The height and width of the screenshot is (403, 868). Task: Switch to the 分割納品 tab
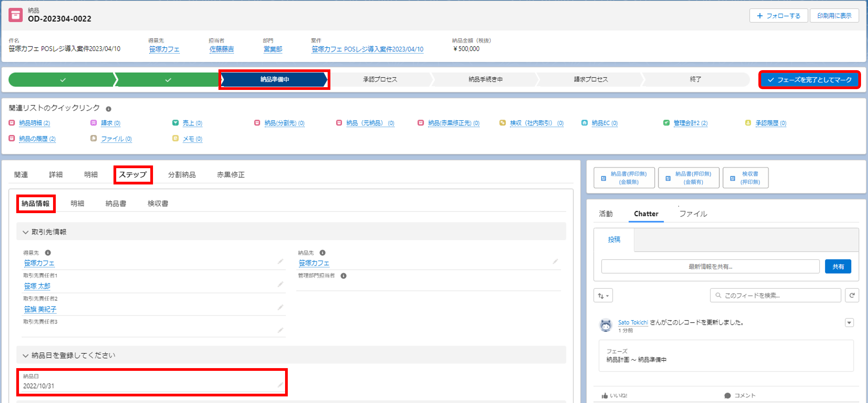pyautogui.click(x=182, y=175)
